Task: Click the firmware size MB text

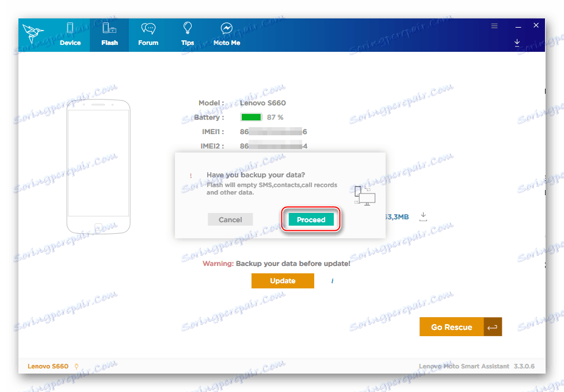Action: pos(397,217)
